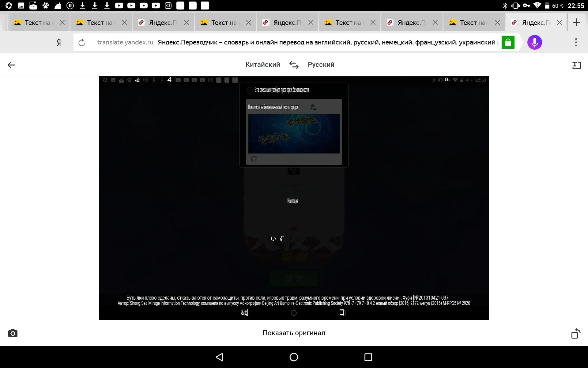Close the third tab 'Яндекс.П'

[x=187, y=22]
